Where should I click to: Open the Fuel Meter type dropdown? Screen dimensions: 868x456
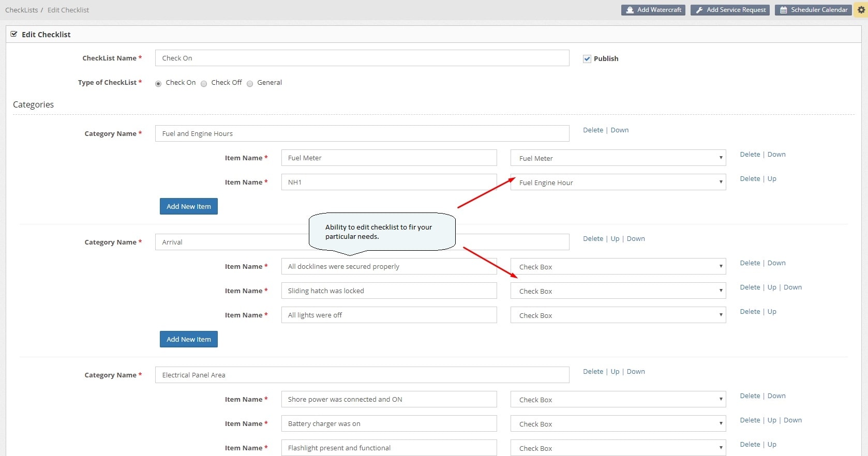(x=618, y=158)
